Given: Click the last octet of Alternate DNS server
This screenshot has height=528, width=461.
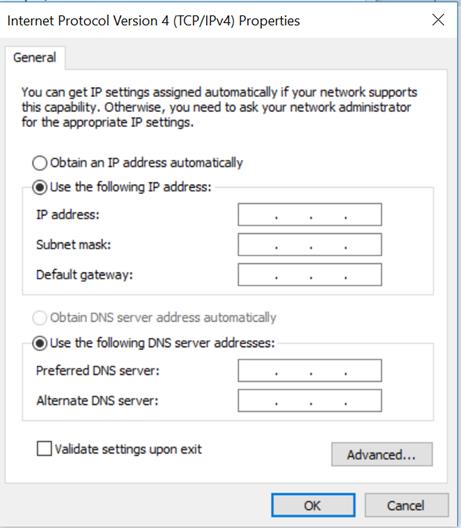Looking at the screenshot, I should tap(364, 401).
